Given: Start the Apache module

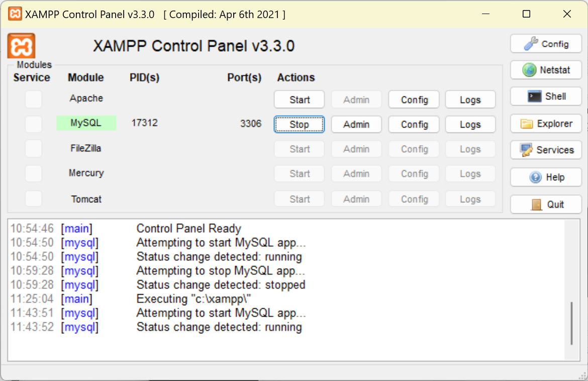Looking at the screenshot, I should [299, 100].
